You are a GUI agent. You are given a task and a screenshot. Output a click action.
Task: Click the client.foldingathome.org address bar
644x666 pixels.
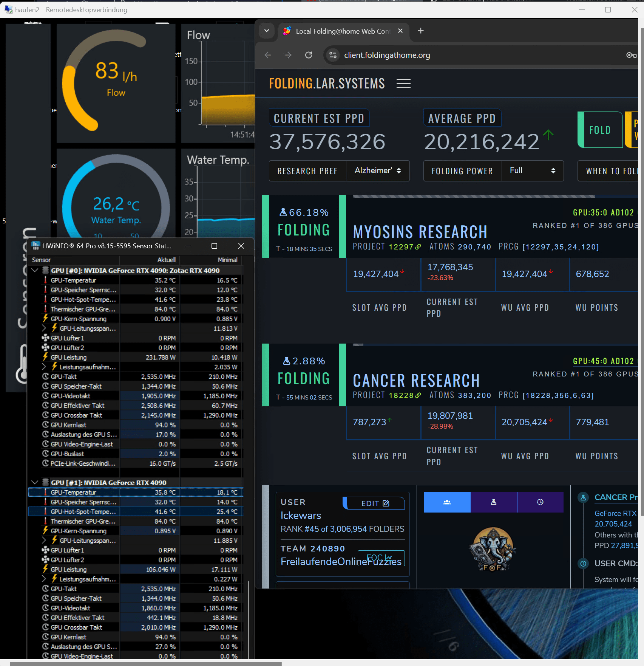387,55
